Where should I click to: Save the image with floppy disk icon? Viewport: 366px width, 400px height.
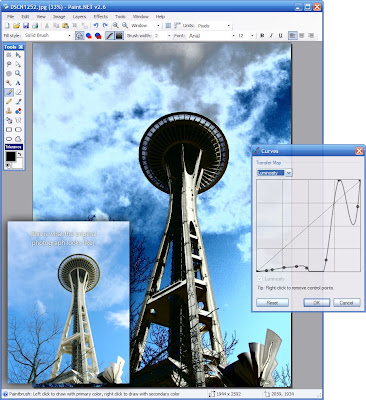(x=26, y=25)
